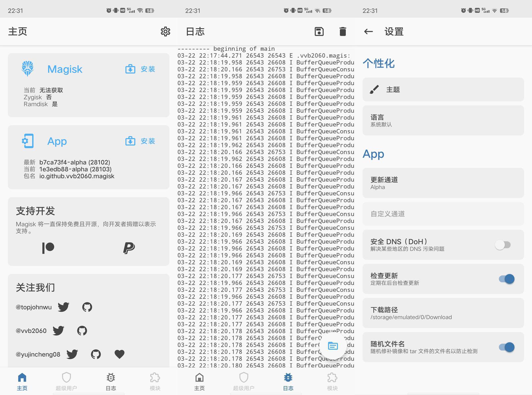Image resolution: width=532 pixels, height=395 pixels.
Task: Install the App using its 安装 button
Action: pos(140,141)
